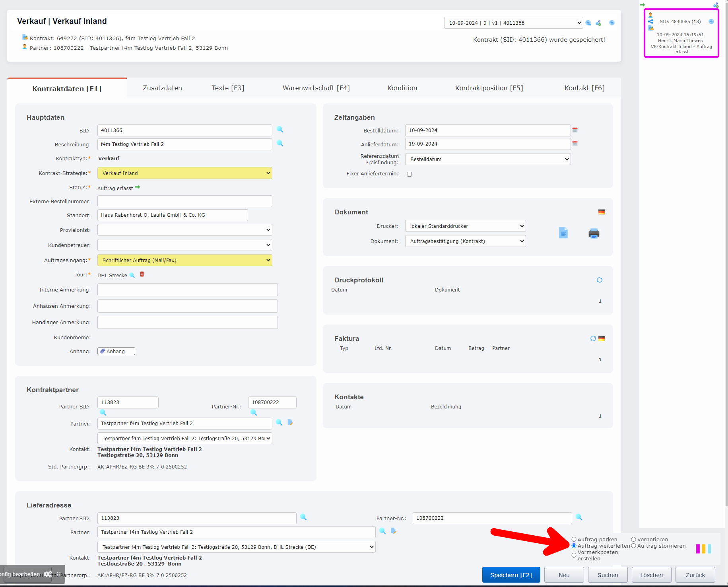Expand the Drucker selection dropdown
The height and width of the screenshot is (587, 728).
(x=465, y=226)
